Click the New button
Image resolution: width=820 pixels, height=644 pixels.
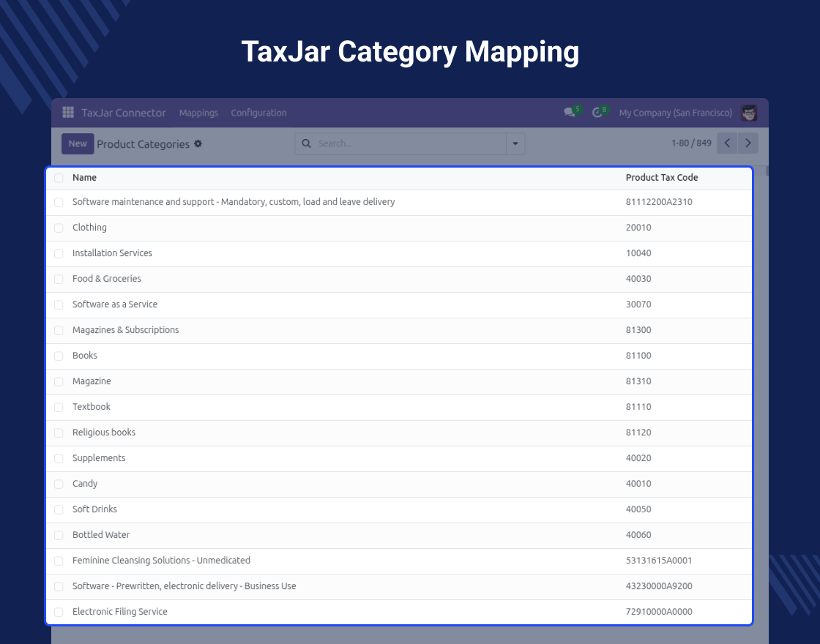78,143
